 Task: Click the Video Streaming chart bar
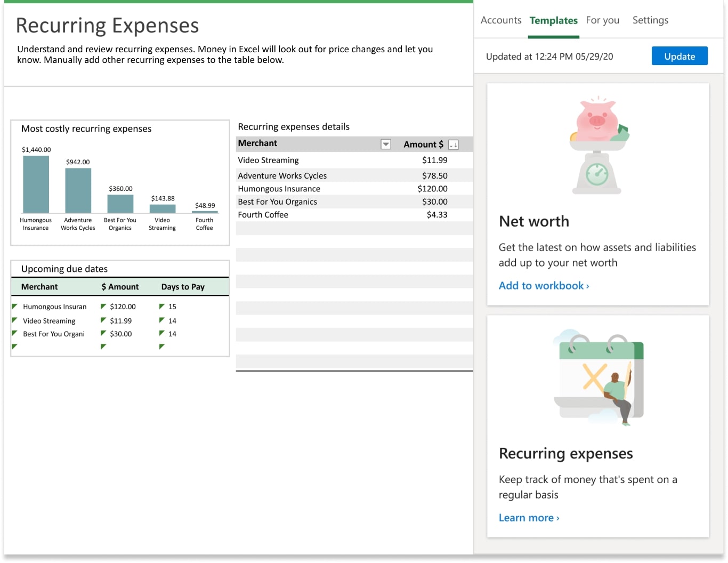coord(163,209)
